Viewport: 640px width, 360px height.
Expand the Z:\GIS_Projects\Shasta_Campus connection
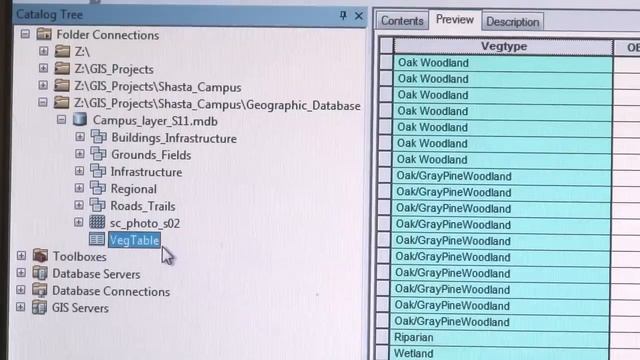43,85
